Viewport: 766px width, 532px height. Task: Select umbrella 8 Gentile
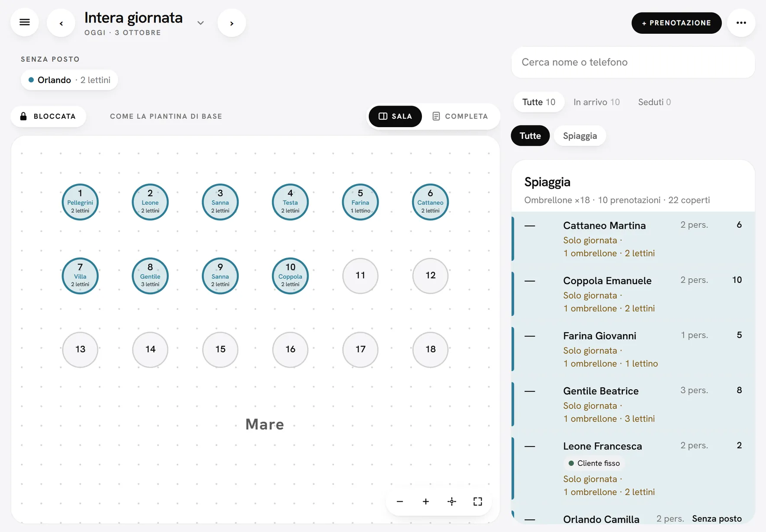[x=150, y=276]
